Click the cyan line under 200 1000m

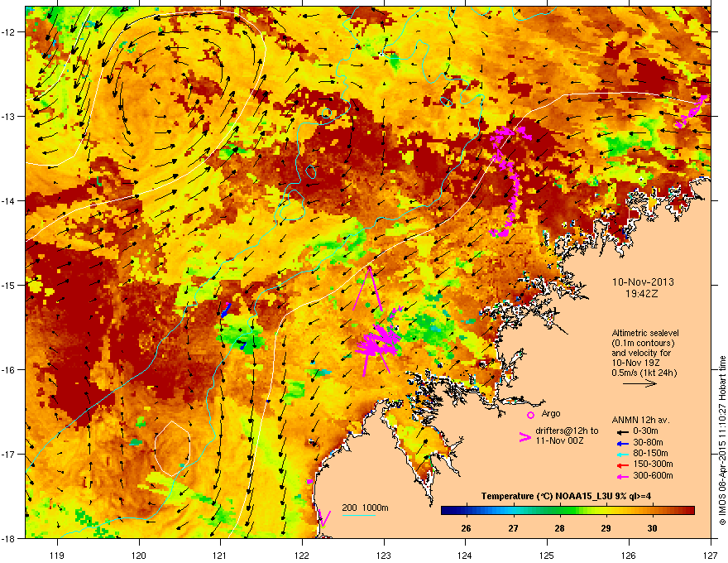click(x=358, y=515)
